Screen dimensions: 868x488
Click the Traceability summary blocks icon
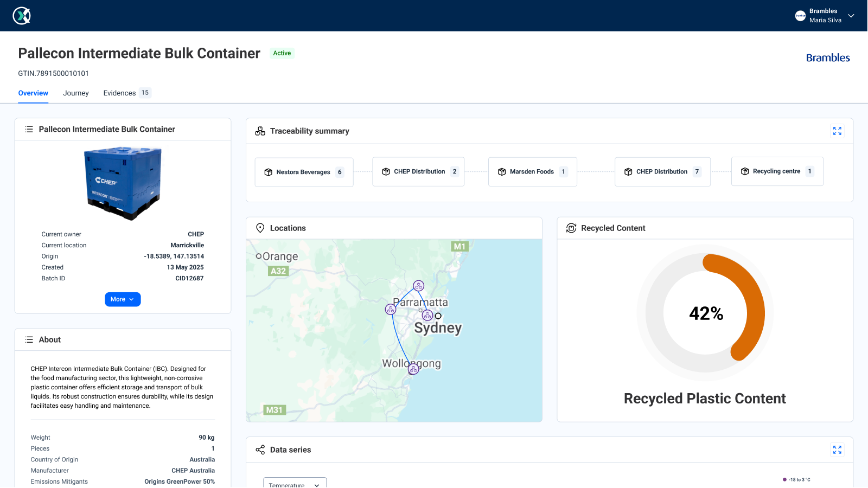[260, 131]
